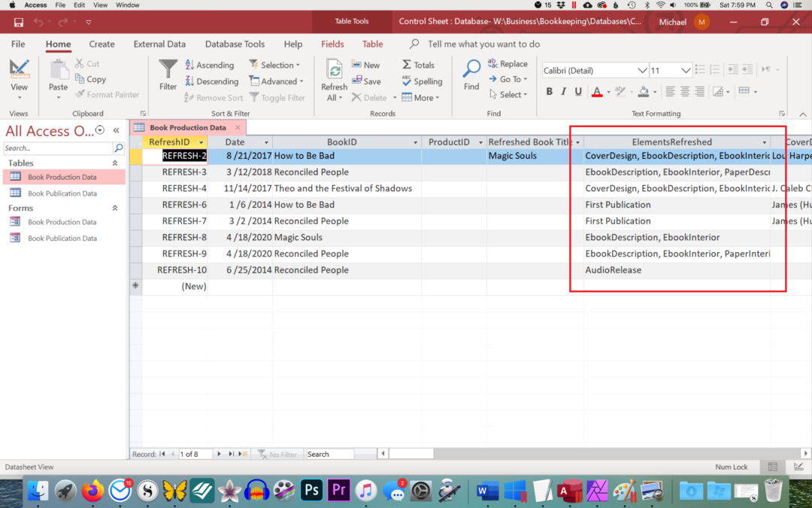Open RefreshID column dropdown arrow
Viewport: 812px width, 508px height.
(x=201, y=142)
